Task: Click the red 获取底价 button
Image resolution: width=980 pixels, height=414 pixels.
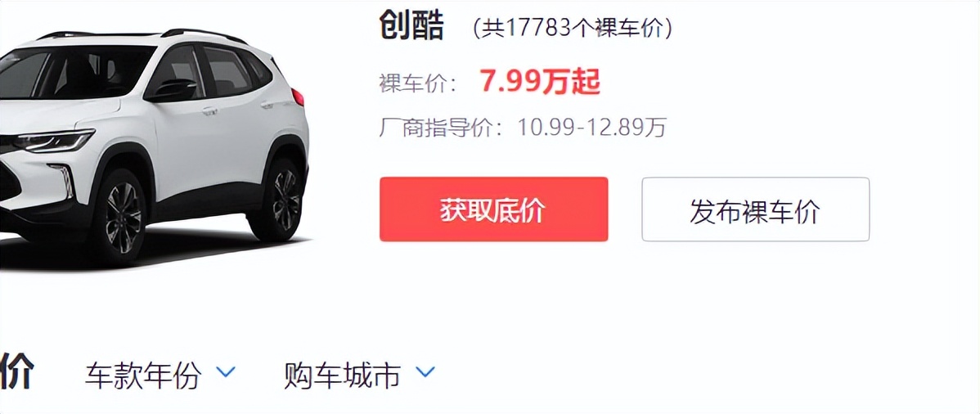Action: click(493, 209)
